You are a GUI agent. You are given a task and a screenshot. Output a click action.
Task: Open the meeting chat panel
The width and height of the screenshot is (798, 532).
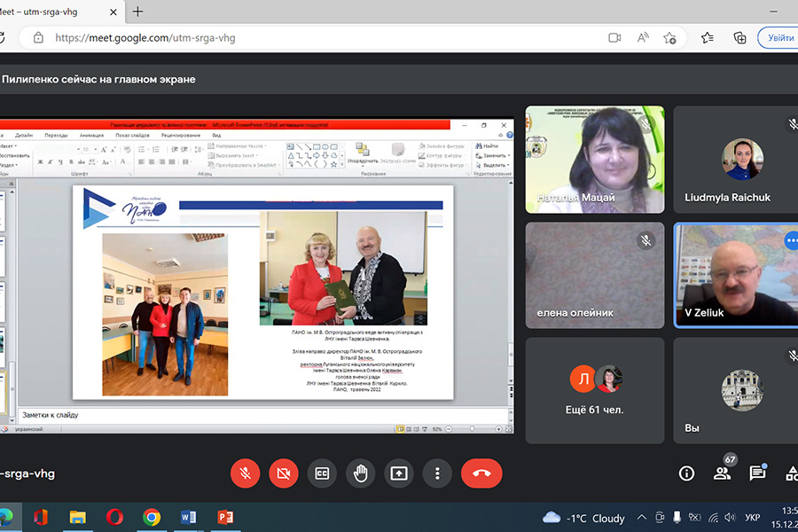[757, 473]
